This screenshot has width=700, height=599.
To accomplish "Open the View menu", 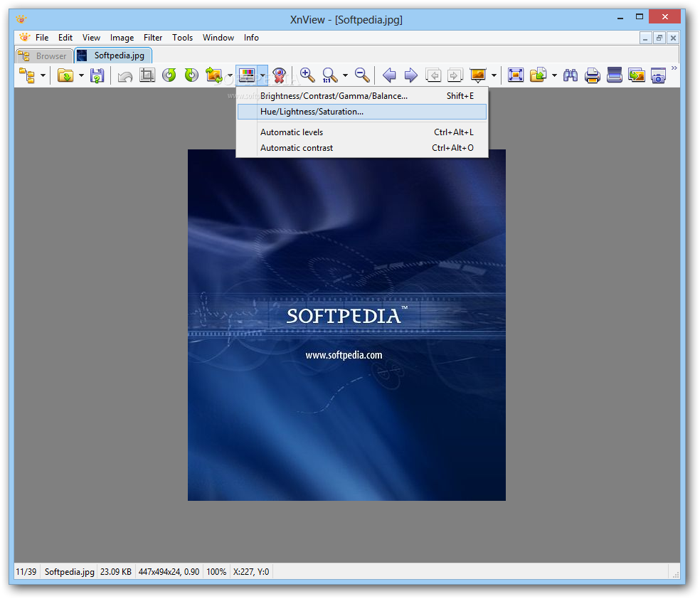I will point(91,38).
